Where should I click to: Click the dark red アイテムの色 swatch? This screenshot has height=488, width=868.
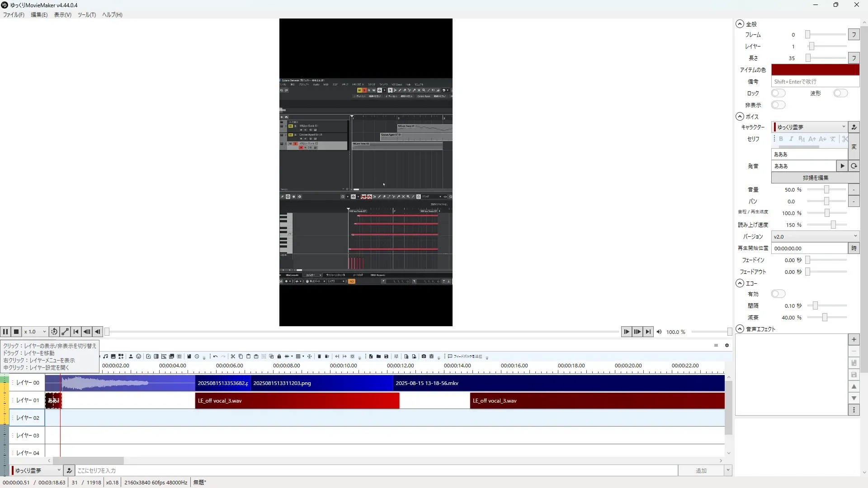pyautogui.click(x=815, y=70)
